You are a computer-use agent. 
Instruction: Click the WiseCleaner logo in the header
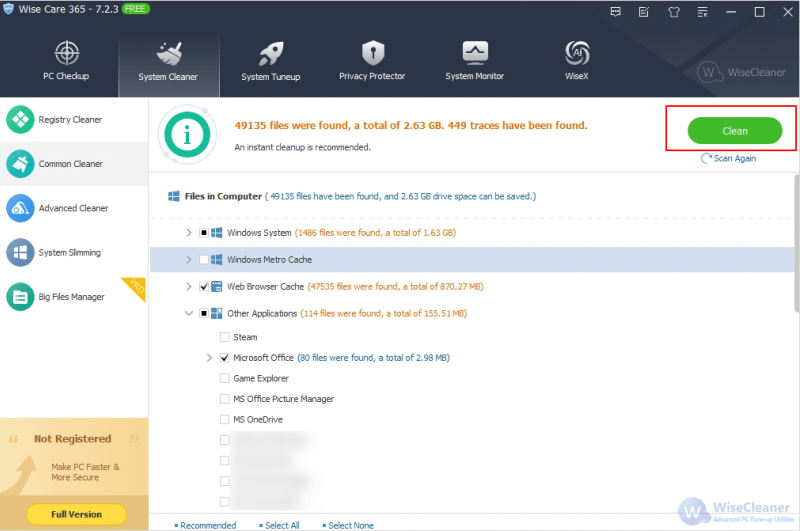click(x=741, y=72)
